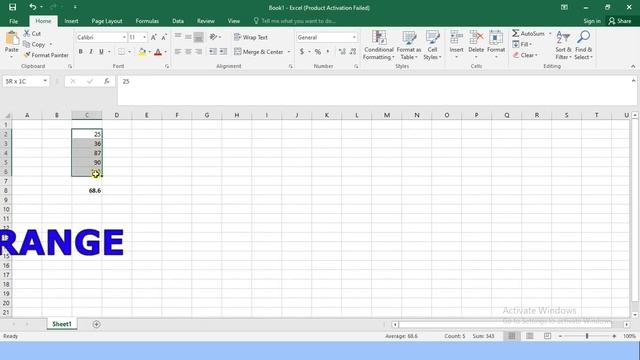640x360 pixels.
Task: Open Find & Select menu
Action: (x=584, y=45)
